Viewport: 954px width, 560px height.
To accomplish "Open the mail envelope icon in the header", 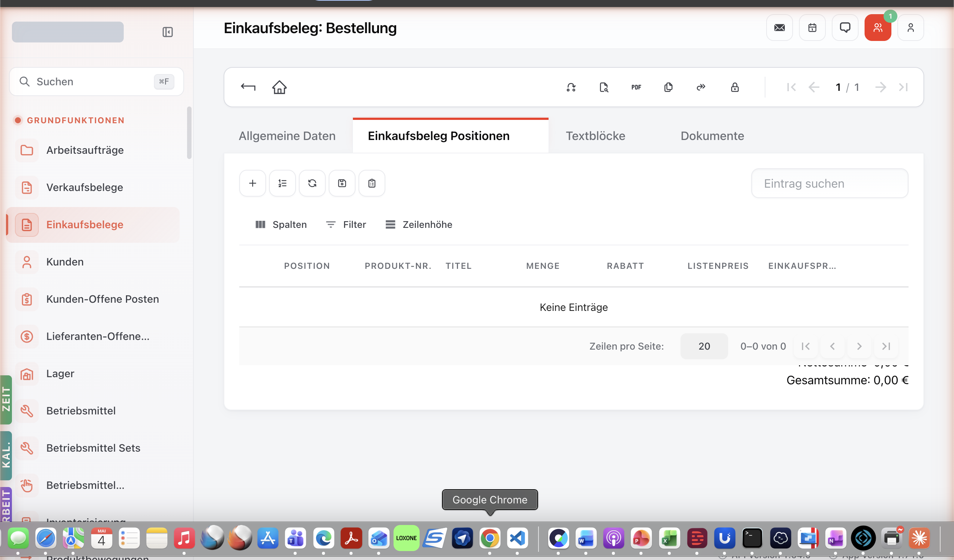I will point(779,28).
